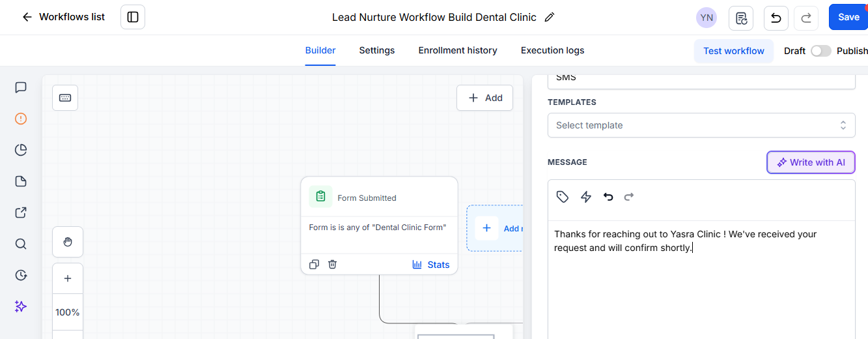Open the Settings tab
Viewport: 868px width, 339px height.
click(377, 50)
